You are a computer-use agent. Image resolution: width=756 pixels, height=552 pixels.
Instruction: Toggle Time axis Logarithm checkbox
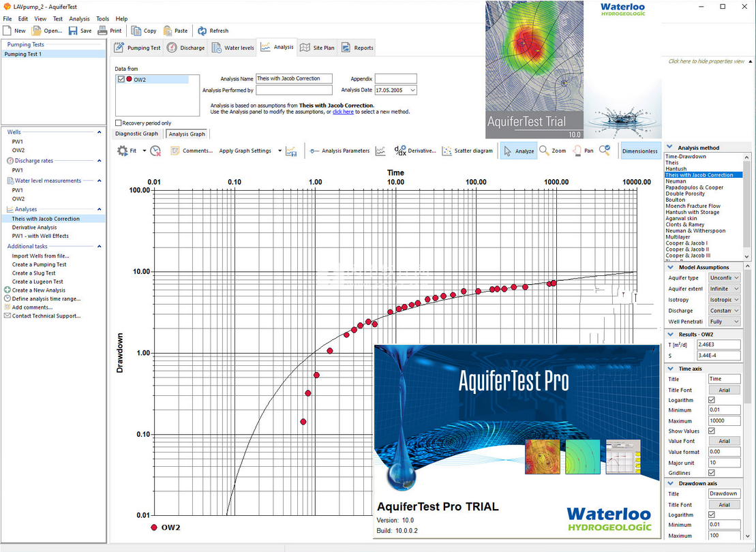tap(712, 400)
